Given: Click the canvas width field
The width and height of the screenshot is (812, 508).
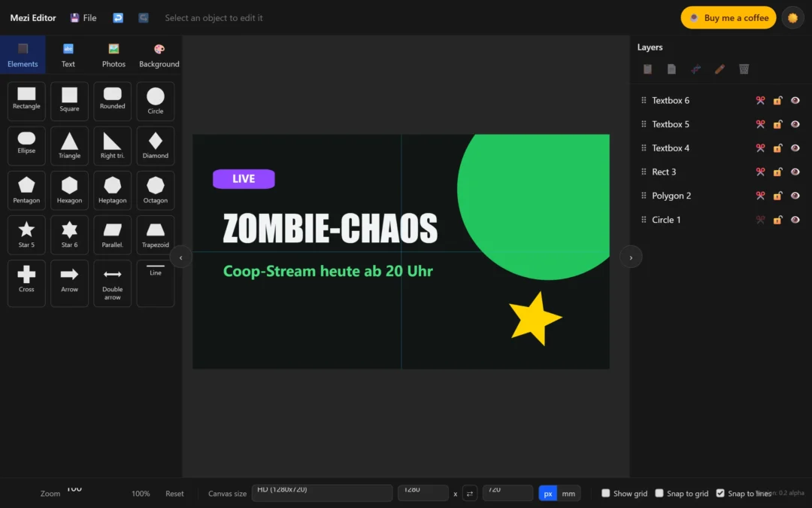Looking at the screenshot, I should (423, 493).
